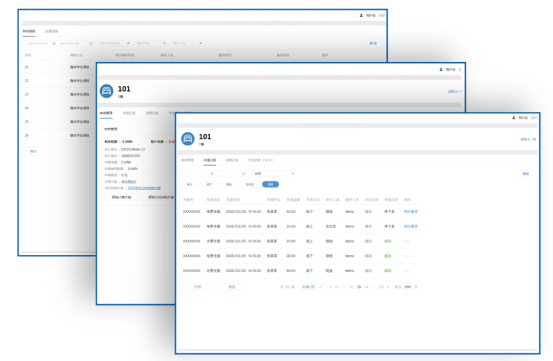Go to page 12 in pagination

point(351,287)
